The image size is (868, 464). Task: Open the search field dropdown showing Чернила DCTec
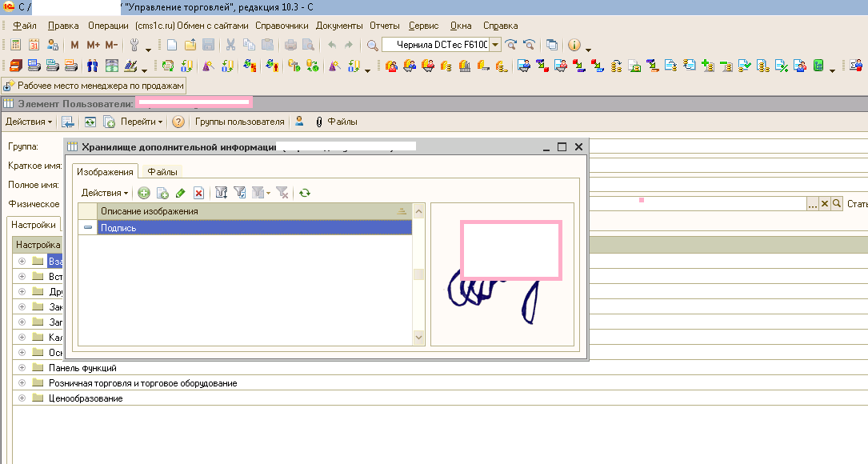coord(495,45)
